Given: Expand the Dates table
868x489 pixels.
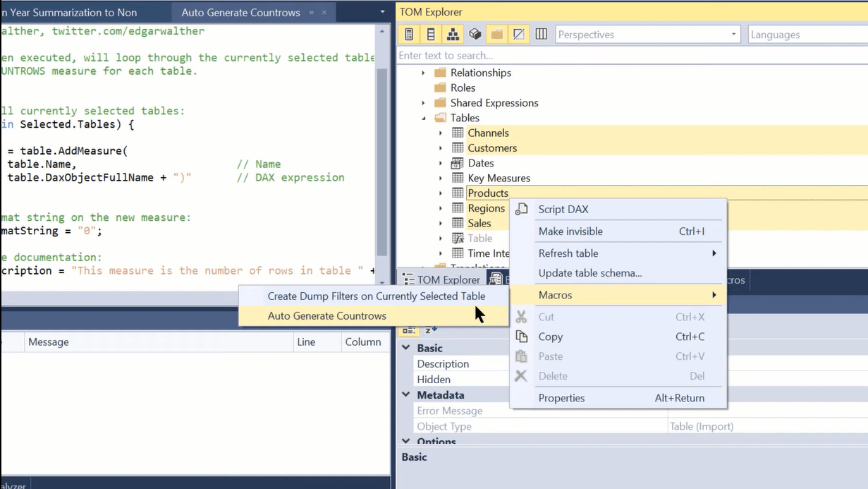Looking at the screenshot, I should tap(441, 163).
